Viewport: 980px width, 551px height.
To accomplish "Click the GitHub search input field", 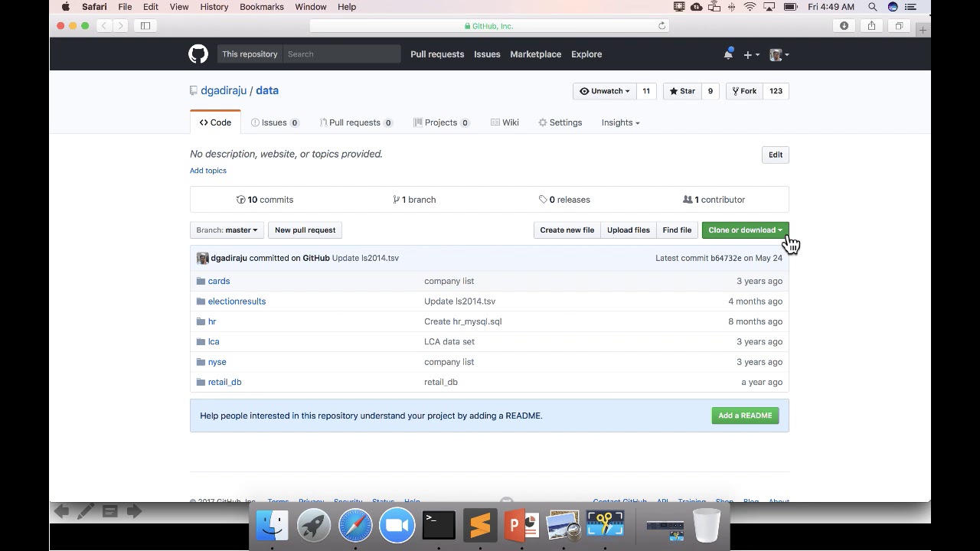I will (341, 54).
